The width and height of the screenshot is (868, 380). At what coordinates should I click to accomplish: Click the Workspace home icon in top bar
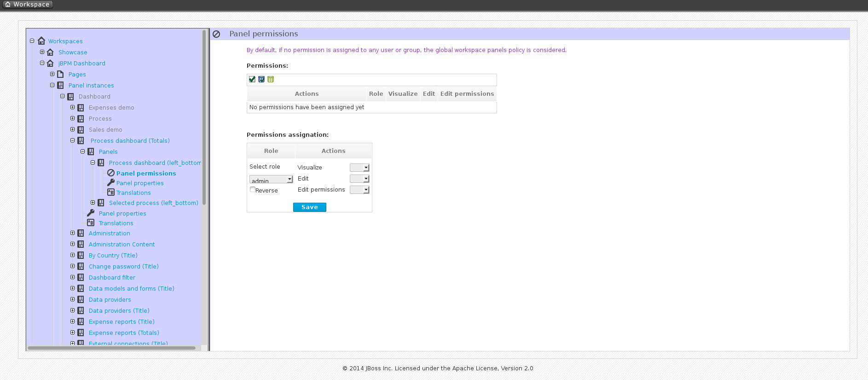tap(7, 4)
